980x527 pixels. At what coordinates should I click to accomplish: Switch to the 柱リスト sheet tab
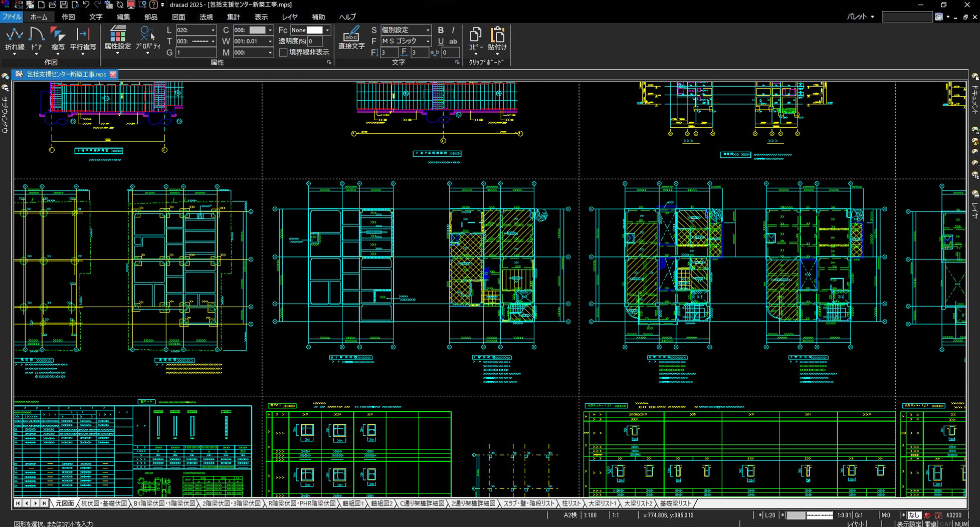(x=571, y=503)
